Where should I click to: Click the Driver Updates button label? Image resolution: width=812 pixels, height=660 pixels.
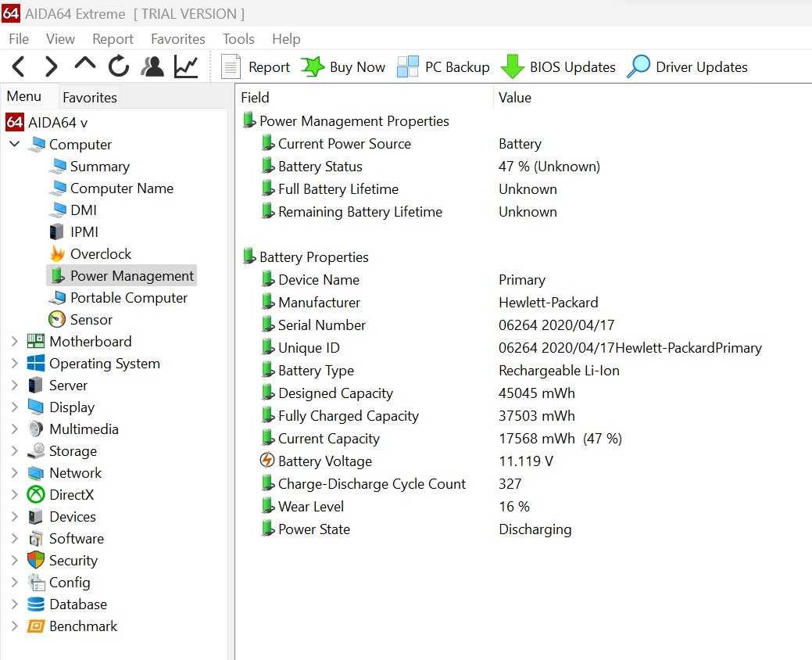point(702,66)
